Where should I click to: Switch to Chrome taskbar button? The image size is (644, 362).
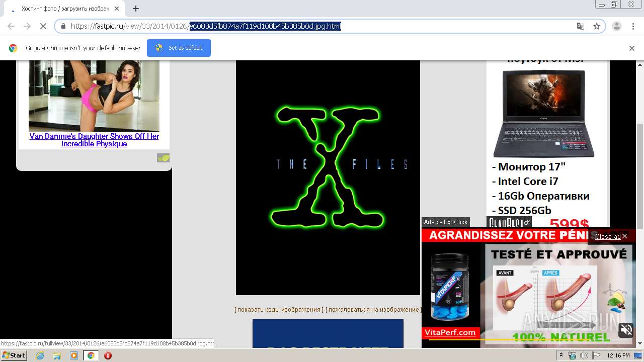(91, 355)
